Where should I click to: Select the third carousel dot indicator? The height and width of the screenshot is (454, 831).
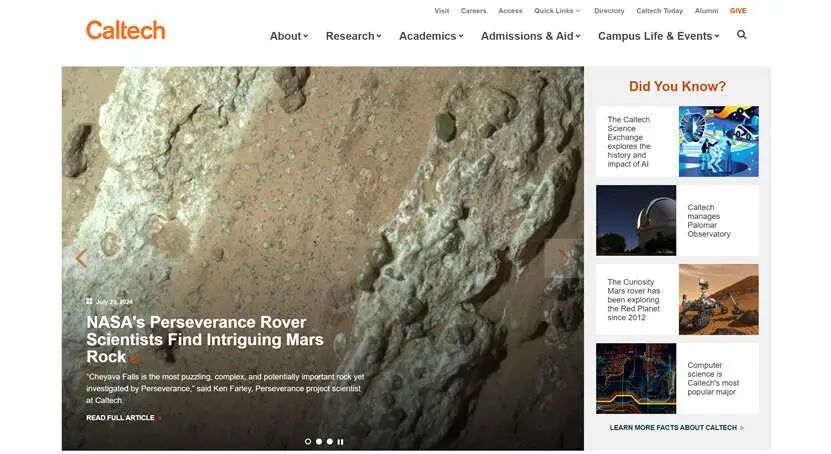click(329, 441)
